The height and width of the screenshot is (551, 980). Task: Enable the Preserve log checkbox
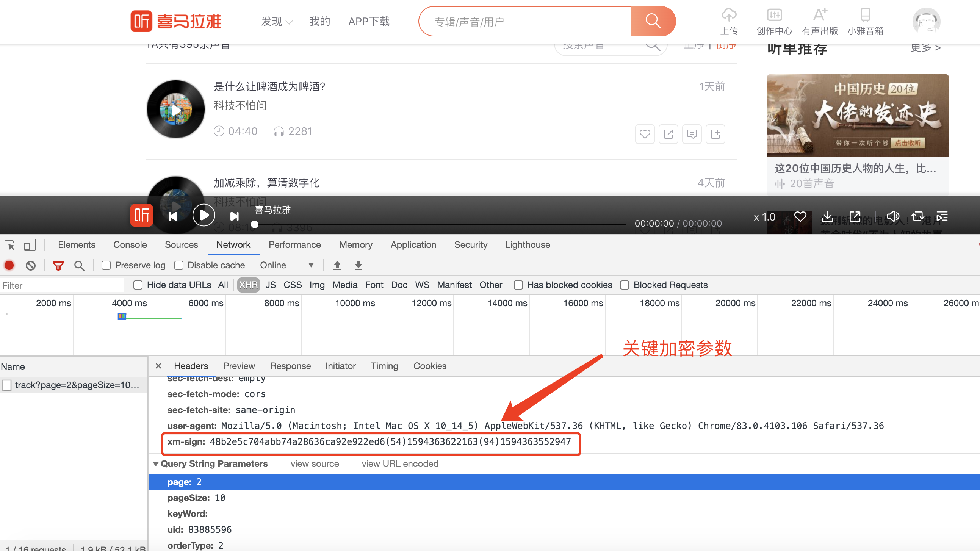(x=106, y=265)
